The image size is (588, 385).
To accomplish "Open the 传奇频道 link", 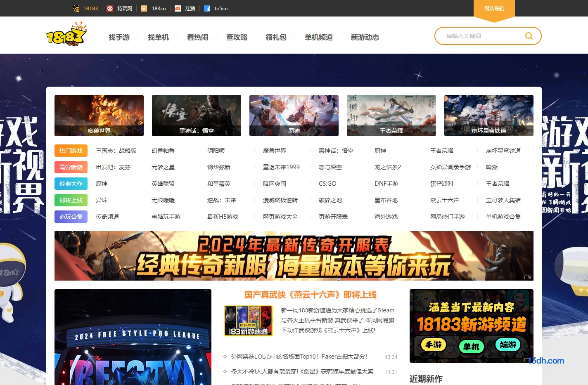I will point(107,217).
